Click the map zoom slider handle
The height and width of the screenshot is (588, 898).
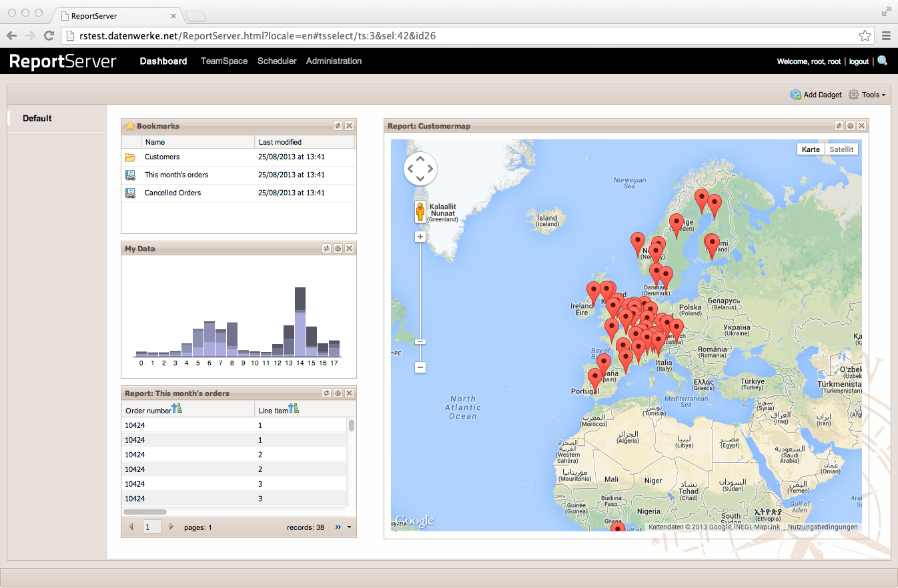point(420,341)
